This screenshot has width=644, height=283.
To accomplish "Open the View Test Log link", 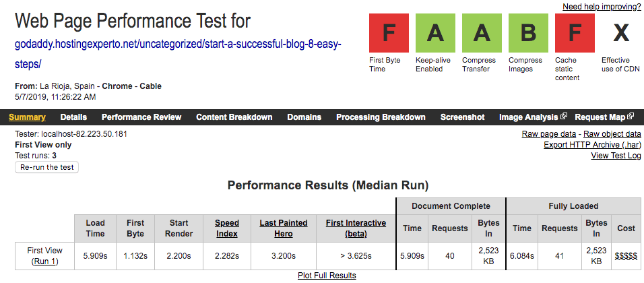I will click(x=616, y=155).
